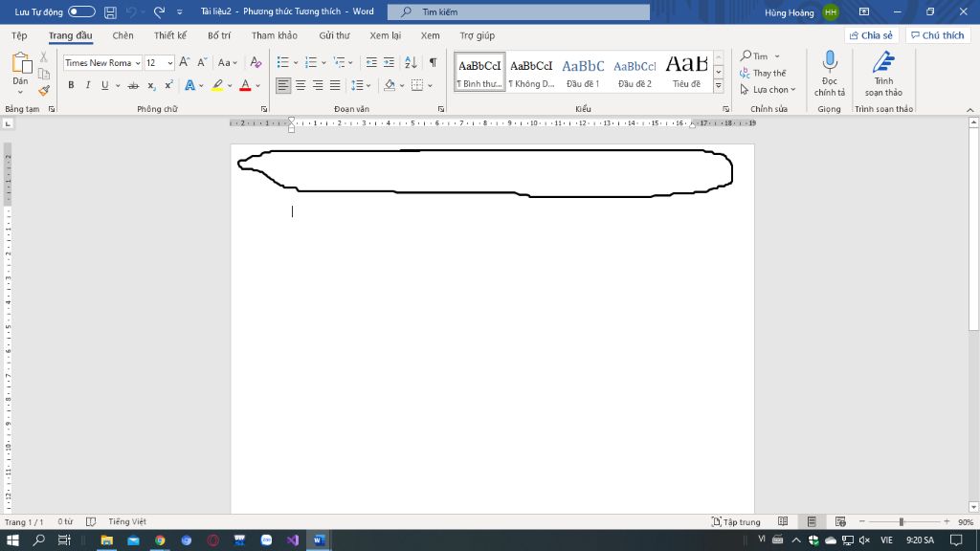Open Select (Lựa chọn) dropdown
This screenshot has width=980, height=551.
point(768,90)
